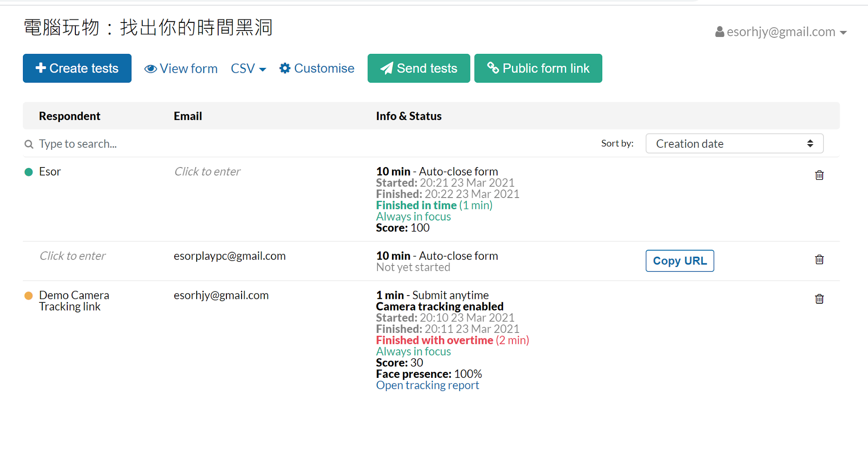Delete the esorplaypc@gmail.com row via trash icon
This screenshot has height=455, width=868.
click(819, 259)
